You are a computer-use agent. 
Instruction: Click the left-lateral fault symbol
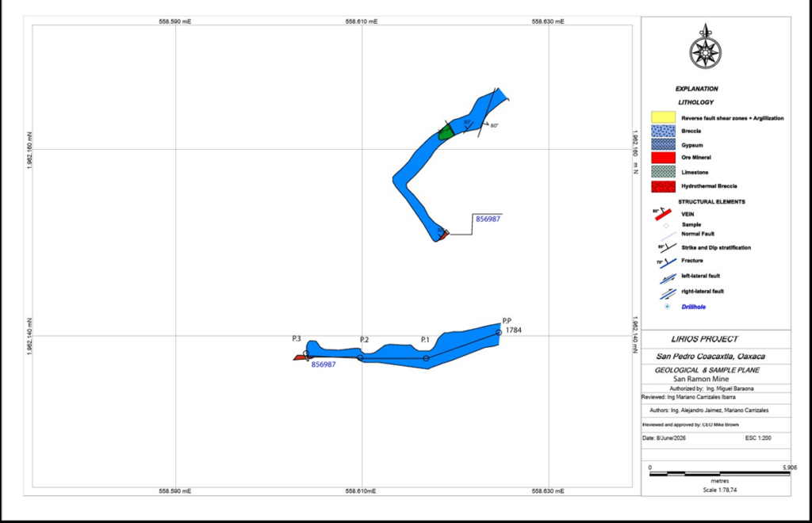[x=667, y=278]
